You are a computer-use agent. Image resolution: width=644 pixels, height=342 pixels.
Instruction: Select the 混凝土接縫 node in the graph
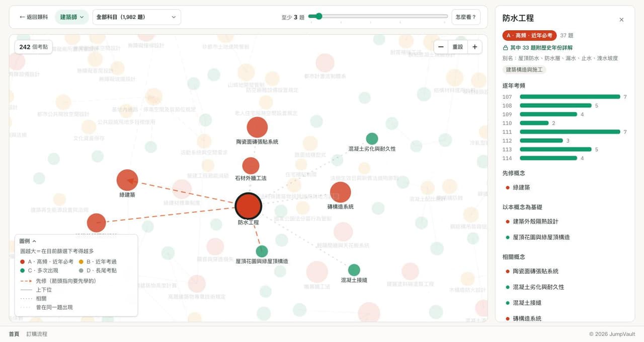pos(354,270)
